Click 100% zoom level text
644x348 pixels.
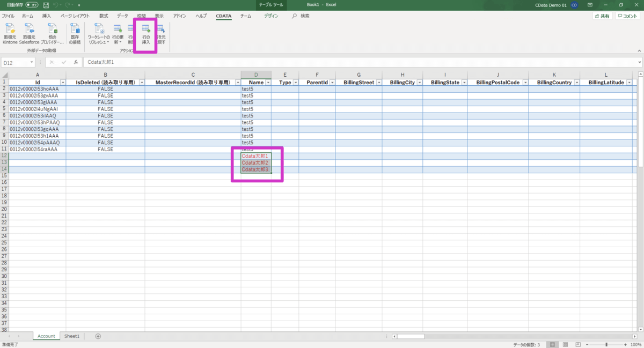[x=636, y=344]
